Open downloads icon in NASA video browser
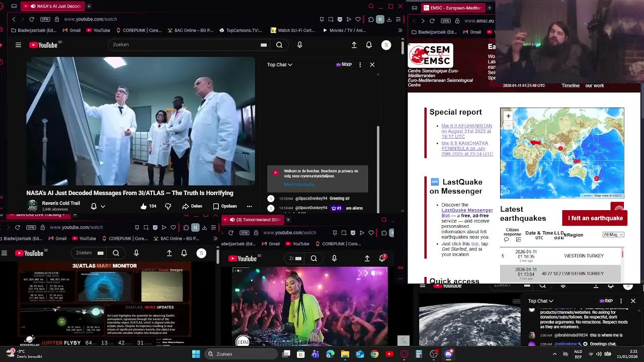This screenshot has width=644, height=362. point(389,19)
